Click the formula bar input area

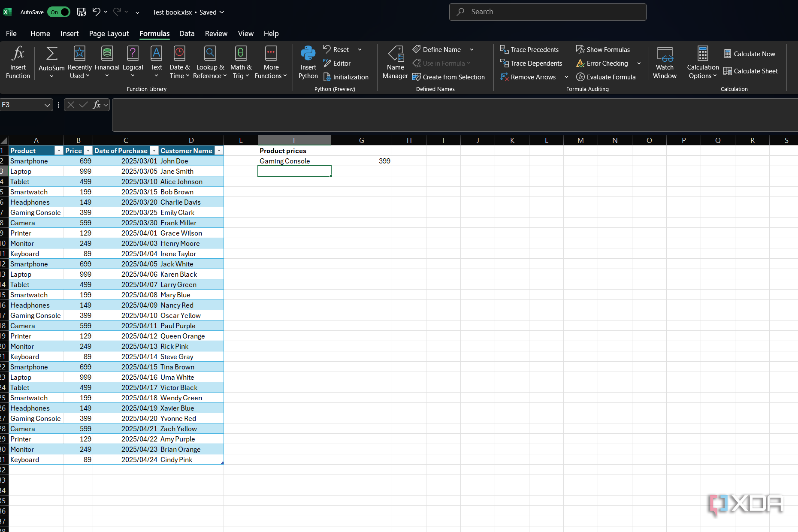tap(455, 115)
